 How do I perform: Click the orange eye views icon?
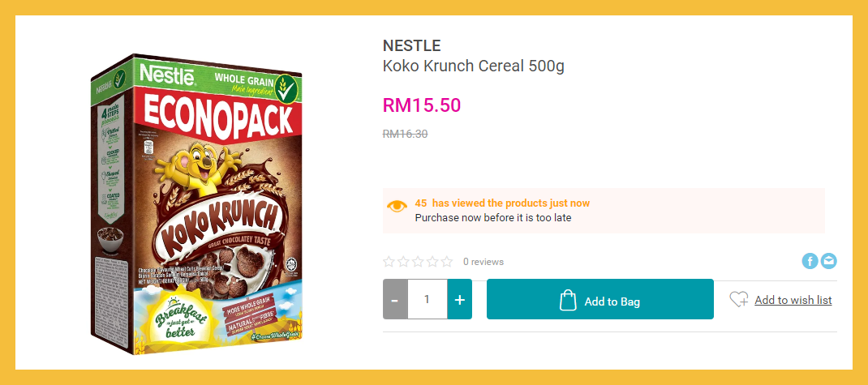[x=397, y=206]
